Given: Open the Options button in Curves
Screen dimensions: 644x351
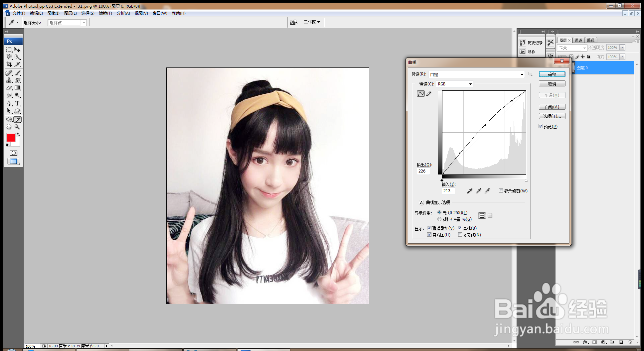Looking at the screenshot, I should click(x=552, y=116).
